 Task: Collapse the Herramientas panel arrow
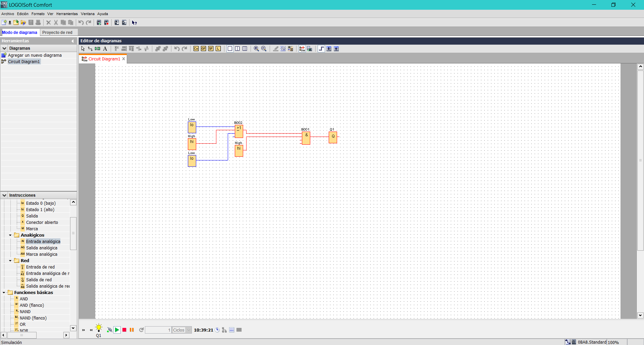[x=72, y=41]
